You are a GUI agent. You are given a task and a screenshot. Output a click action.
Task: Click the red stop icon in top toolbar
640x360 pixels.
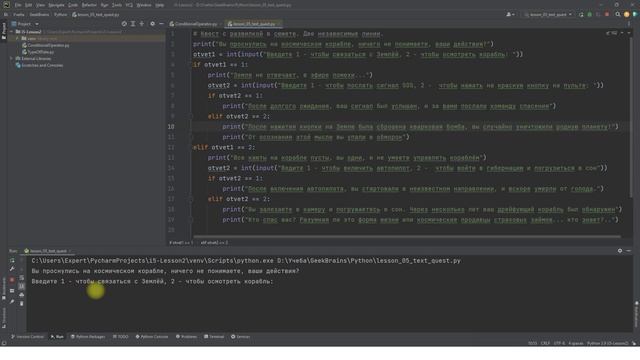607,15
